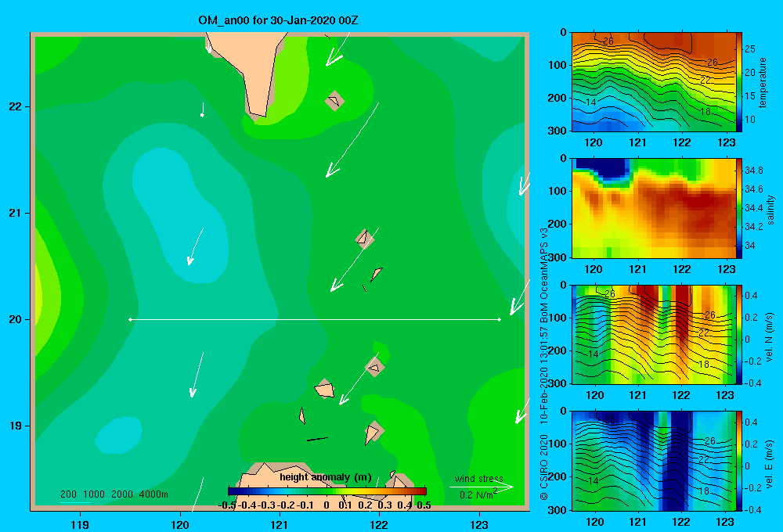This screenshot has height=532, width=783.
Task: Click the 'salinity' axis label
Action: tap(770, 210)
